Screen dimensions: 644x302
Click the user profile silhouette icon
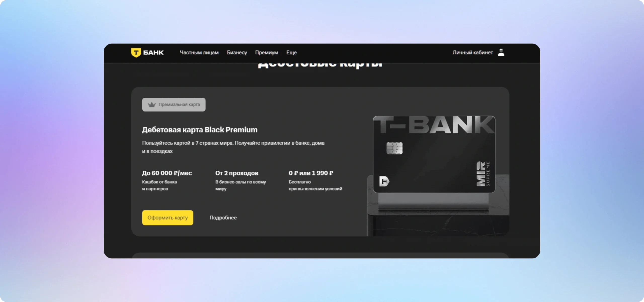coord(501,52)
